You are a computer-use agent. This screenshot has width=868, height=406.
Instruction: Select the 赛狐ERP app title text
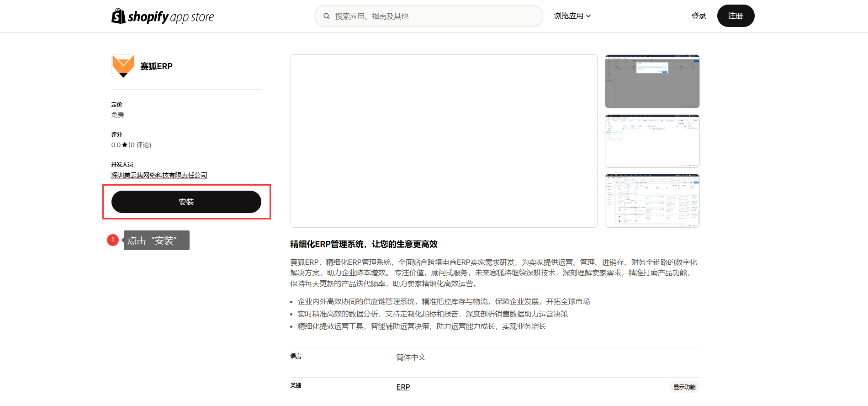pos(156,66)
